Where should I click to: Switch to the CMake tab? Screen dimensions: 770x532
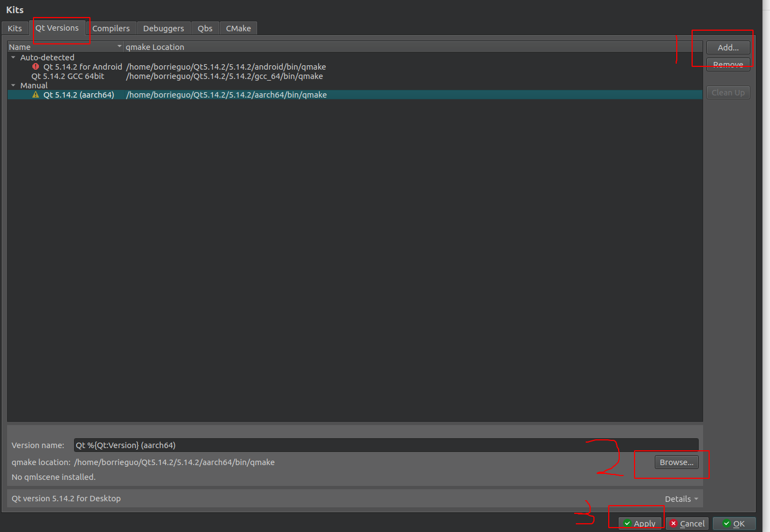238,28
